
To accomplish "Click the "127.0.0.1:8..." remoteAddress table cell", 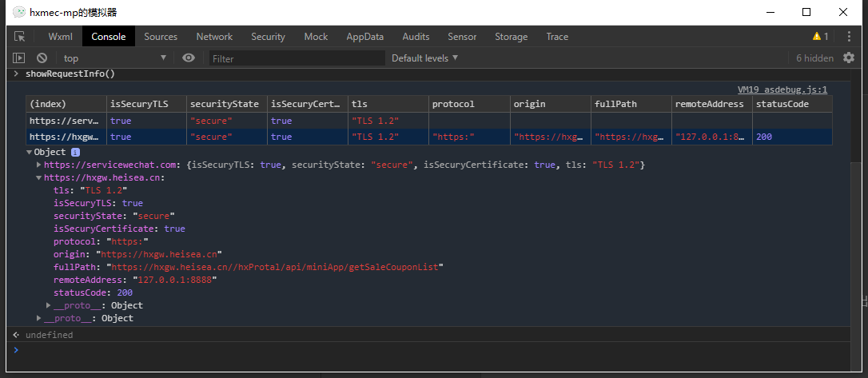I will [712, 137].
